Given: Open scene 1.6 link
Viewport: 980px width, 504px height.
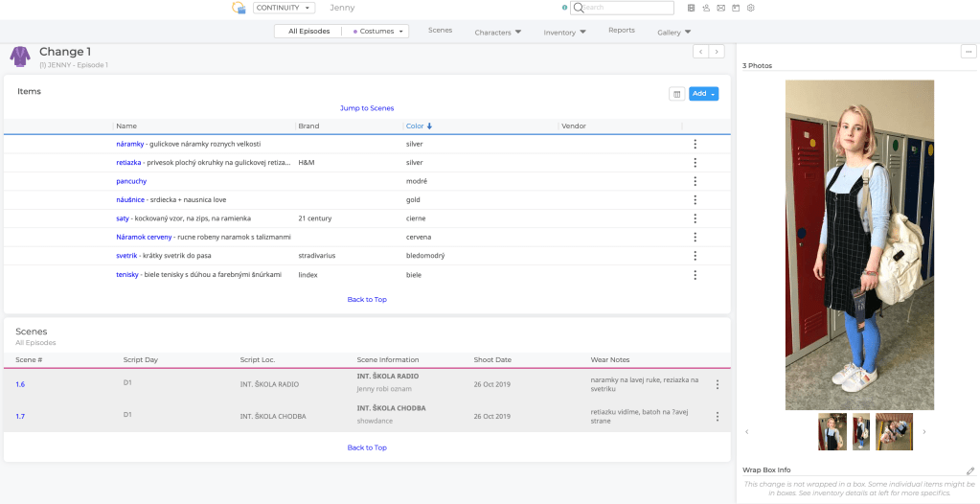Looking at the screenshot, I should (20, 384).
